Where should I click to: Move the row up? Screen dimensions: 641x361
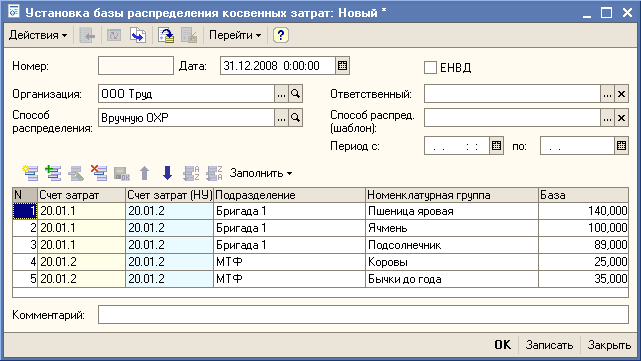pyautogui.click(x=144, y=173)
